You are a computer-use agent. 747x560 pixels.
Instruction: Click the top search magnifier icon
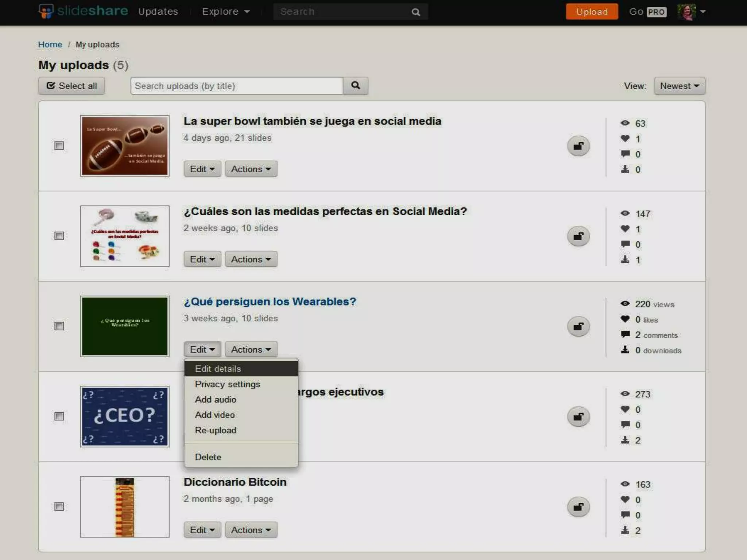(x=416, y=12)
